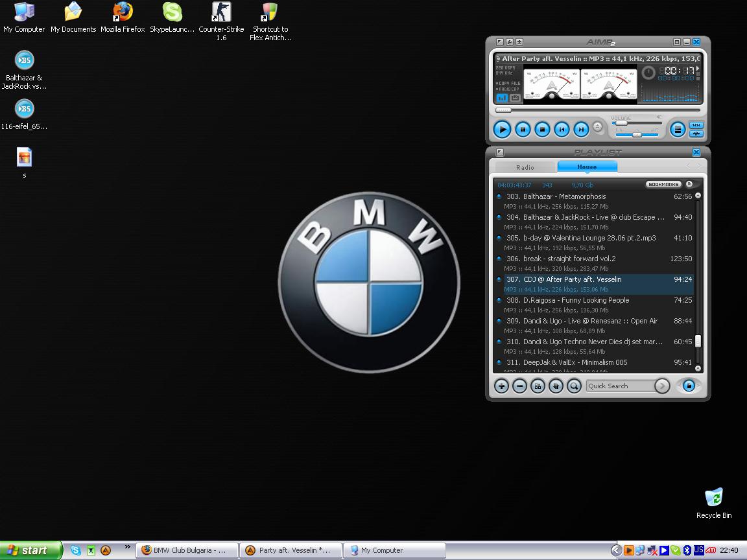Click the Quick Search input field

point(620,386)
